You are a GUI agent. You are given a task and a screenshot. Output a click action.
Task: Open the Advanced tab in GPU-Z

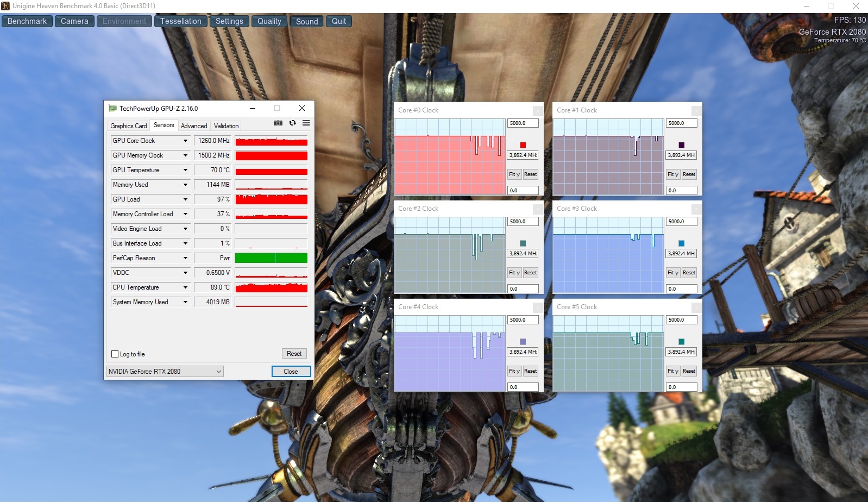(194, 126)
